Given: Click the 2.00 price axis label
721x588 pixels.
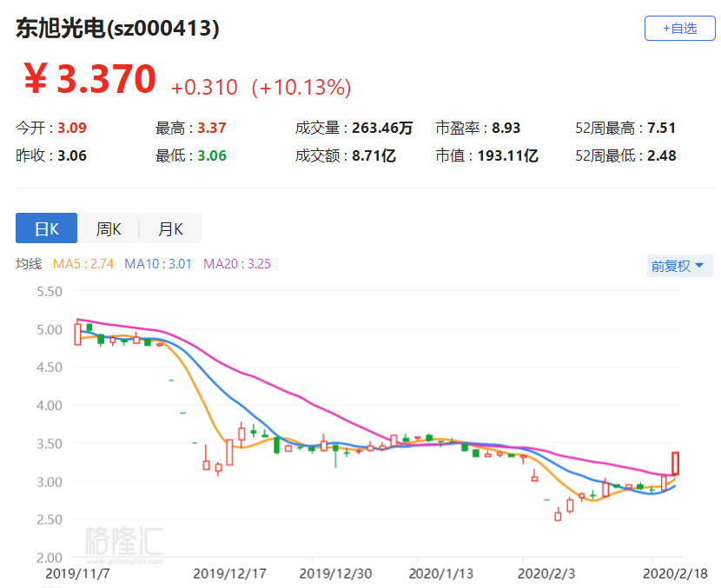Looking at the screenshot, I should click(50, 558).
